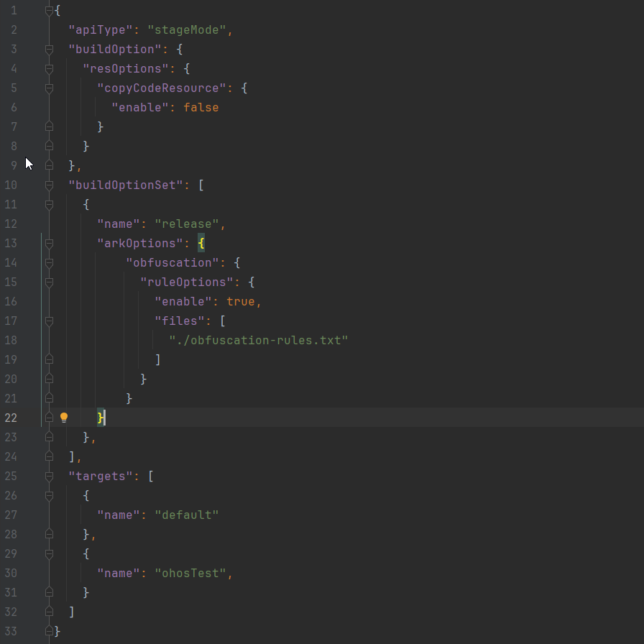The width and height of the screenshot is (644, 644).
Task: Click the "default" string value
Action: (187, 515)
